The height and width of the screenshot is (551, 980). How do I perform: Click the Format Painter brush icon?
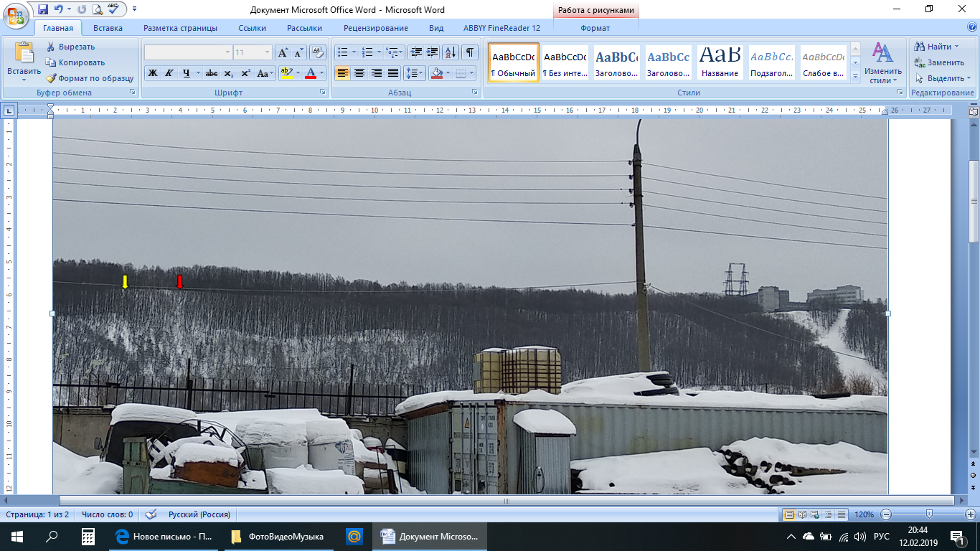tap(52, 78)
